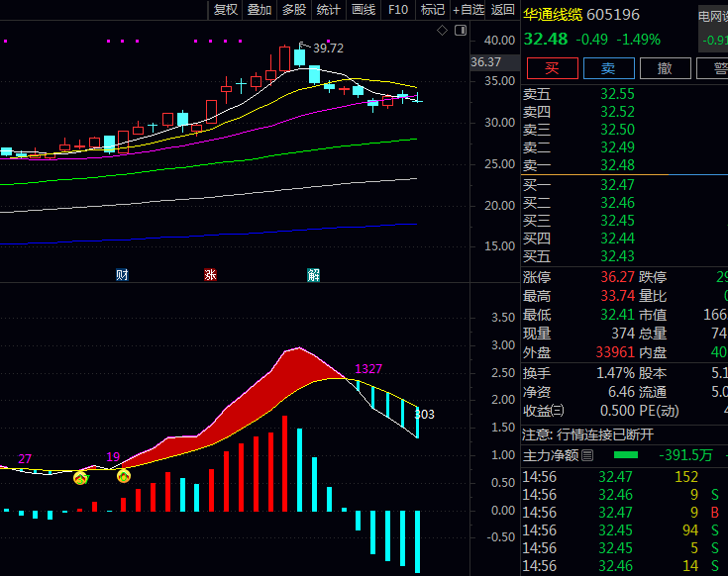The height and width of the screenshot is (576, 728).
Task: Select the 买三 price 32.45
Action: pos(617,221)
